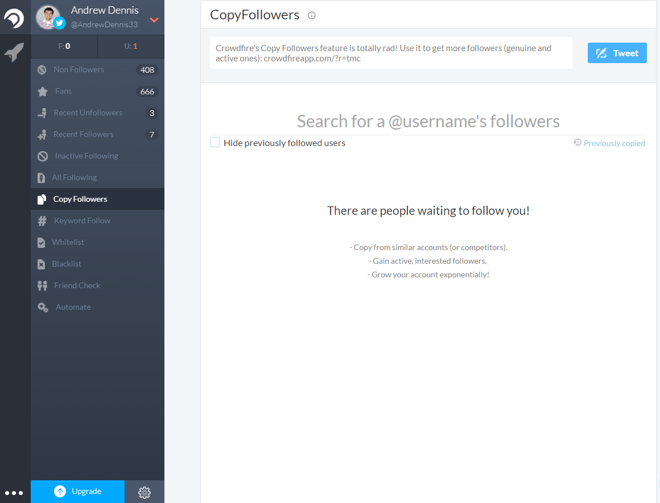The height and width of the screenshot is (503, 660).
Task: Click the Copy Followers pages icon
Action: [x=42, y=199]
